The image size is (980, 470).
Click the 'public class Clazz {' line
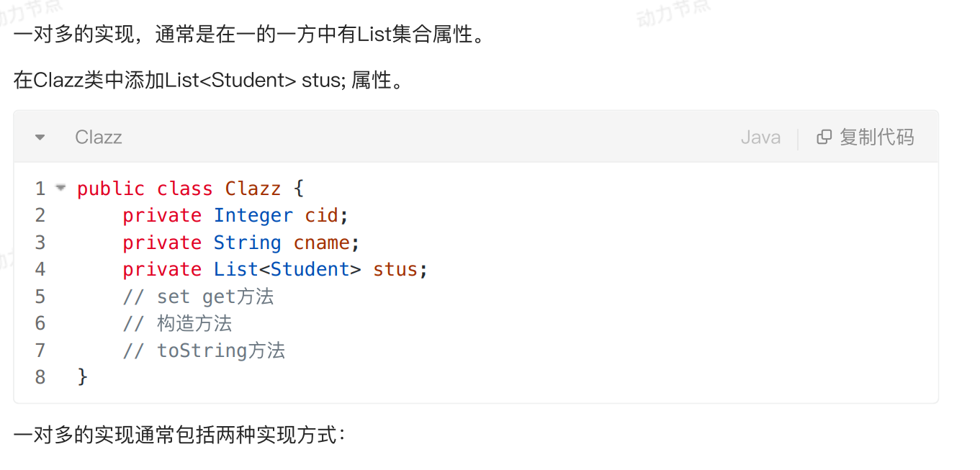[x=191, y=189]
